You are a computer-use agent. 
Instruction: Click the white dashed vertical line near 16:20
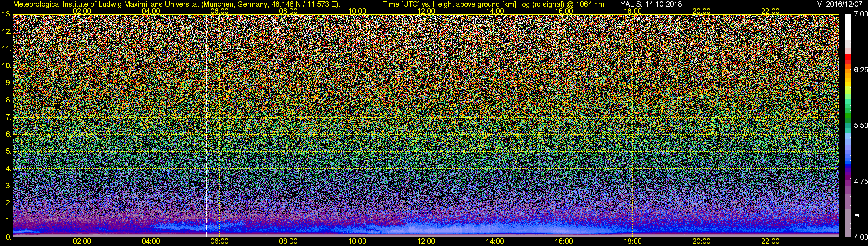click(x=575, y=125)
